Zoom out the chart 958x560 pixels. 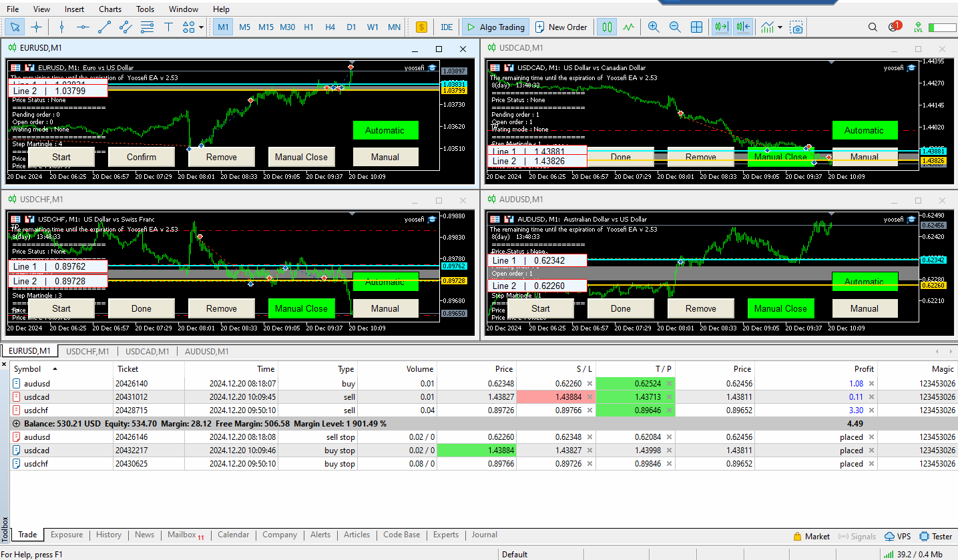click(x=675, y=27)
